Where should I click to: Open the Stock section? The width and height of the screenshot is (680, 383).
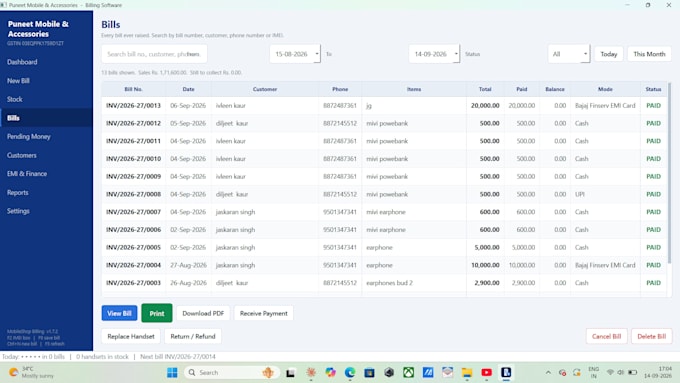15,99
